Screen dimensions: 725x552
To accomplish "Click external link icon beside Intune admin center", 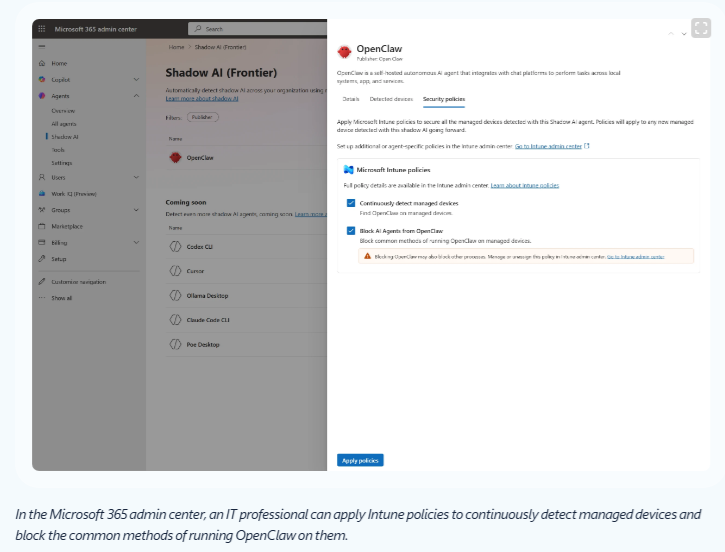I will tap(587, 146).
